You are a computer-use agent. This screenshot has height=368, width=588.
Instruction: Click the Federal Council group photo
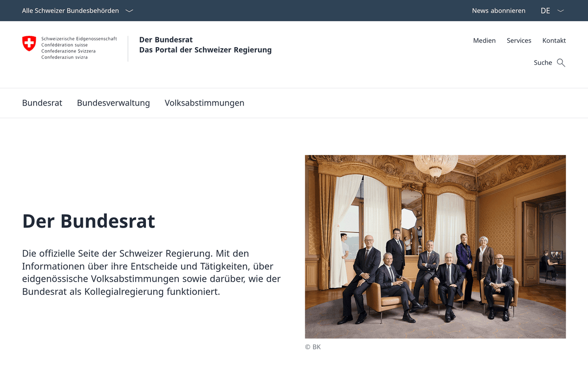(x=435, y=246)
